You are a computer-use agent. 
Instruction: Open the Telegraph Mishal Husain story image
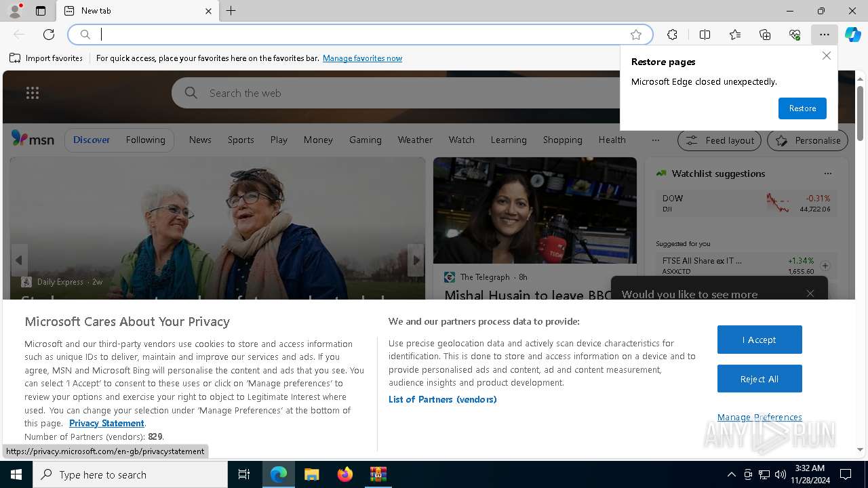click(535, 210)
